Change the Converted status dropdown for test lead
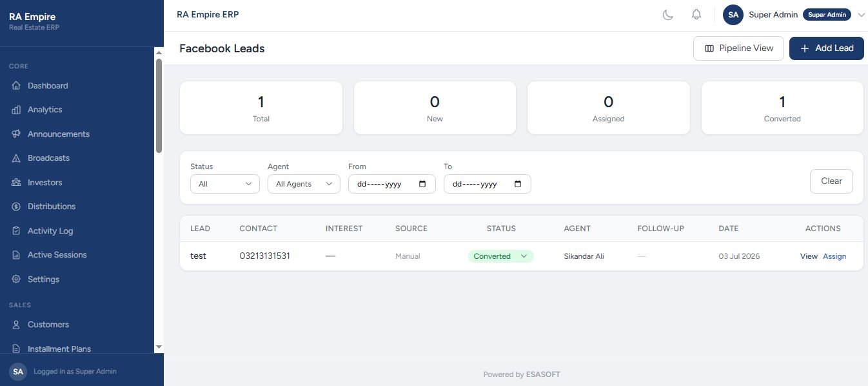Viewport: 868px width, 386px height. 500,256
